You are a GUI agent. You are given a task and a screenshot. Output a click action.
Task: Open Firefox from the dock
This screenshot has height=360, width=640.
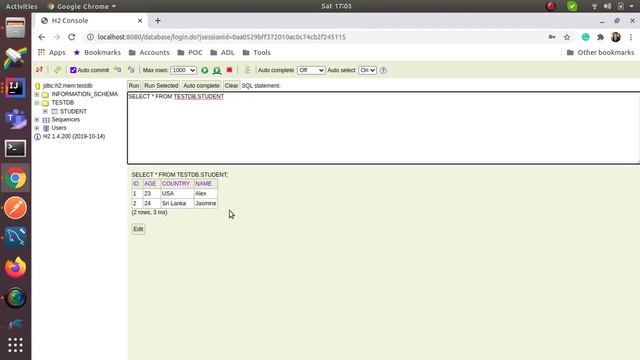pos(16,268)
